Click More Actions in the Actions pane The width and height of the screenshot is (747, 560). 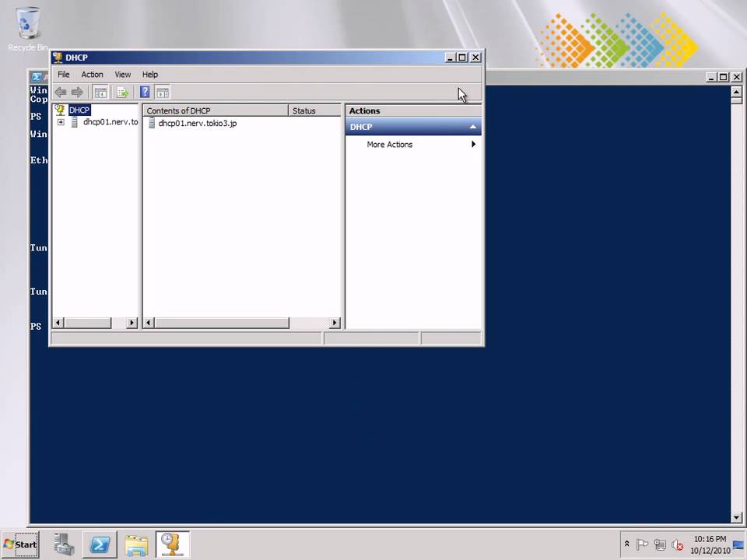click(389, 145)
